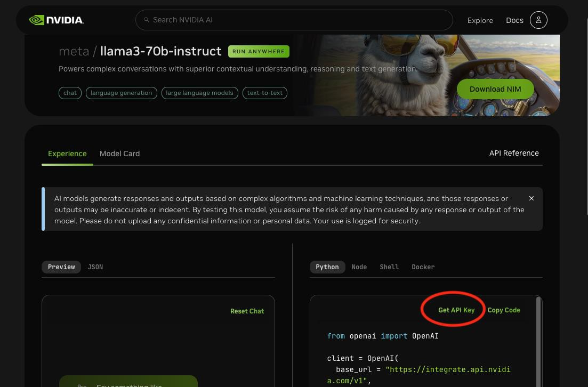
Task: Copy the Python code snippet
Action: pos(503,310)
